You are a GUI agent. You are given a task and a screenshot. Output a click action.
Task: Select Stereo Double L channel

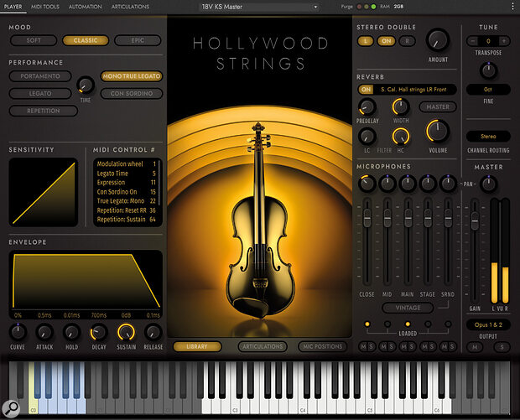click(x=366, y=41)
